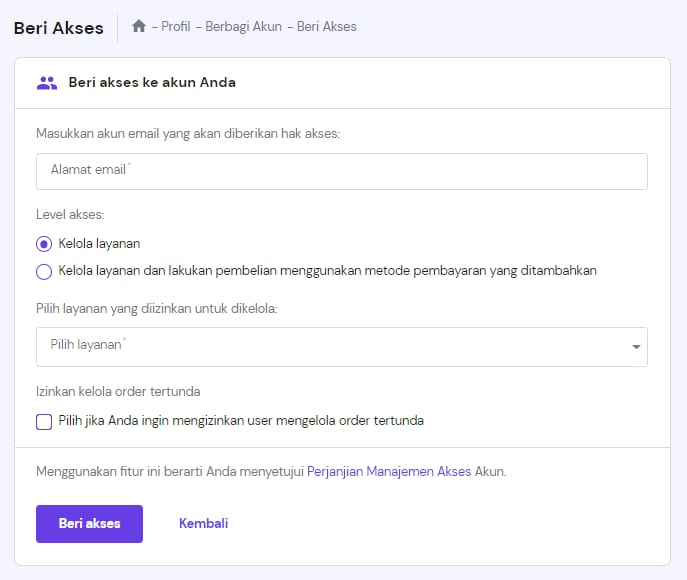This screenshot has height=580, width=687.
Task: Focus the Alamat email input field
Action: point(341,171)
